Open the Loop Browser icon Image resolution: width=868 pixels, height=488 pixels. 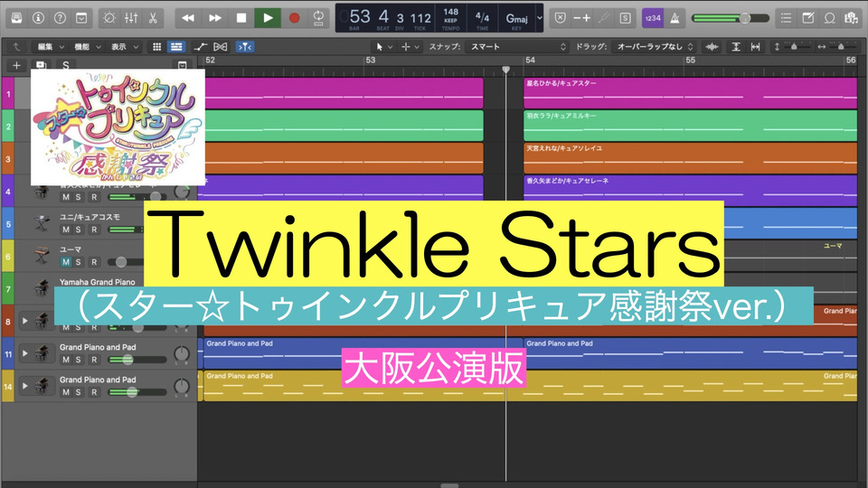[830, 18]
